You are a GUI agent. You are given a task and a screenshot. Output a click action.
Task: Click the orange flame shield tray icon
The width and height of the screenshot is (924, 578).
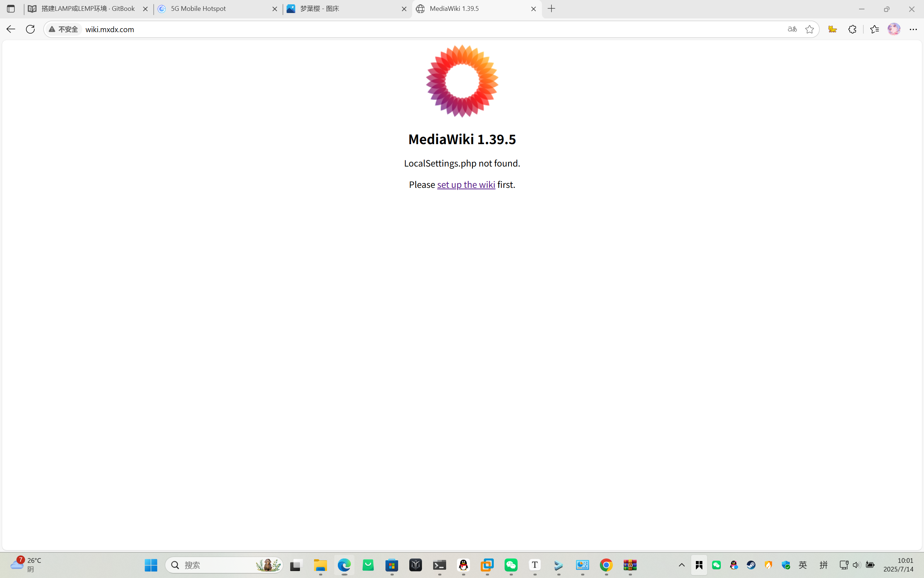pyautogui.click(x=768, y=565)
